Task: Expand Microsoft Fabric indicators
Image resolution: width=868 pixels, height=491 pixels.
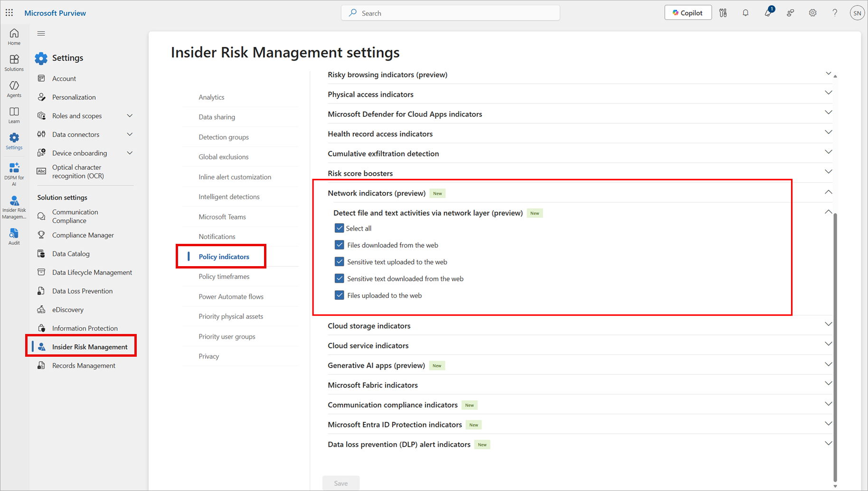Action: [828, 383]
